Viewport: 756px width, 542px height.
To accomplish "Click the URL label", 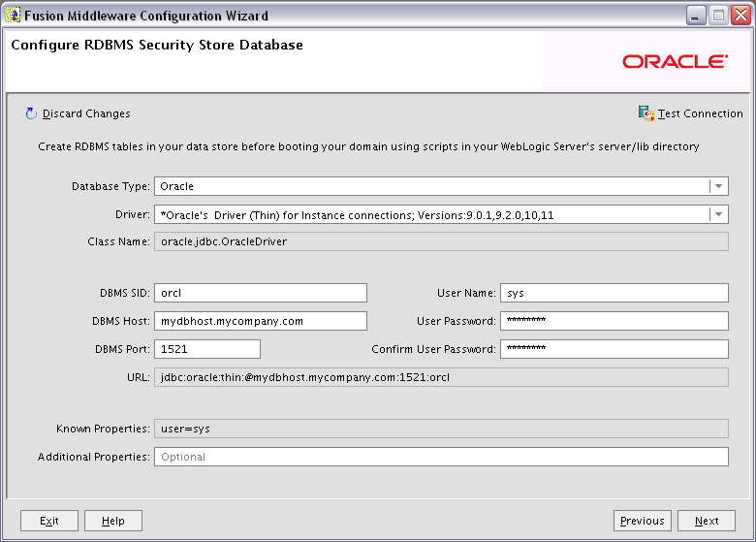I will tap(139, 377).
